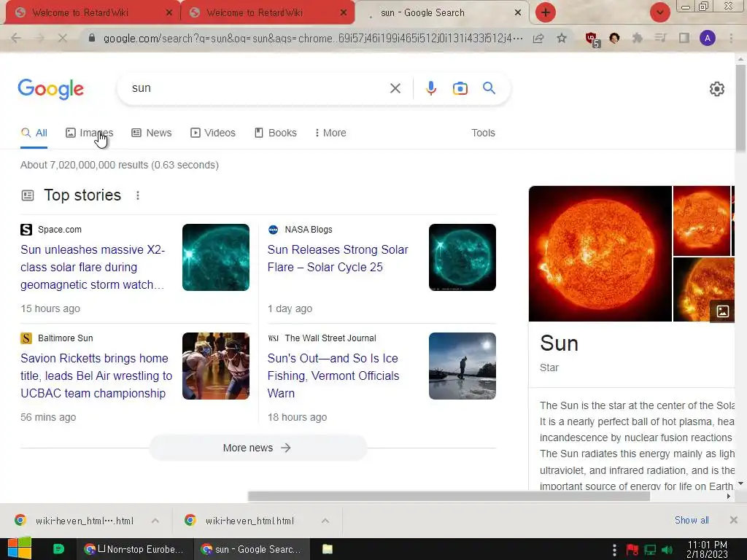The height and width of the screenshot is (560, 747).
Task: Open the Windows Start menu
Action: pos(19,548)
